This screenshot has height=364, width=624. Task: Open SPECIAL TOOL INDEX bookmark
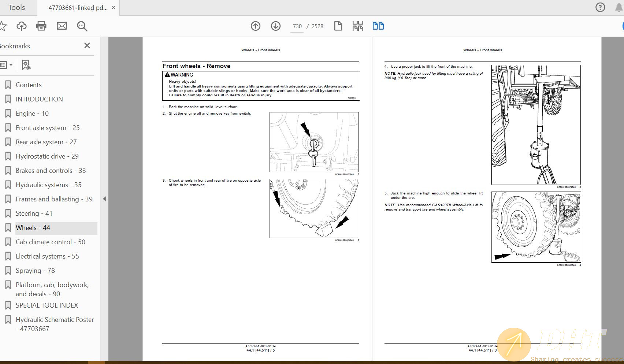pos(47,305)
